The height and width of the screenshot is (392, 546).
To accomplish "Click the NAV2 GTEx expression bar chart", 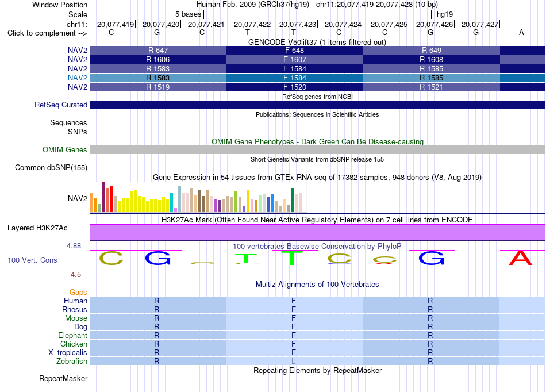I will tap(198, 197).
